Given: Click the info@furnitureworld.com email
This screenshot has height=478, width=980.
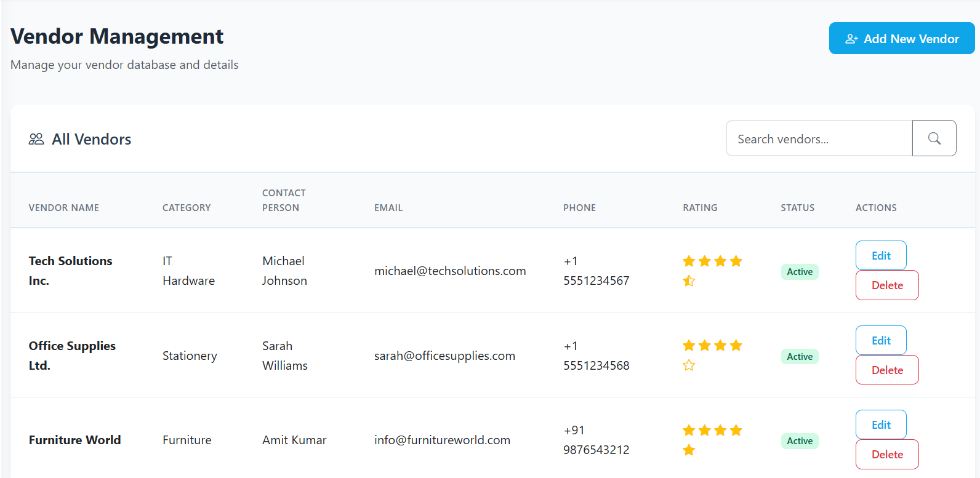Looking at the screenshot, I should [x=442, y=440].
